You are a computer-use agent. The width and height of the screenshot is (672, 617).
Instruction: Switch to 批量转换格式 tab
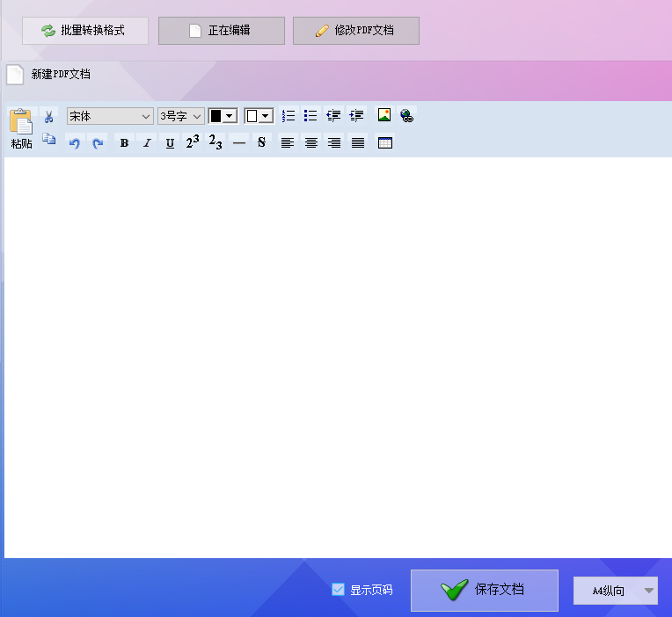85,31
